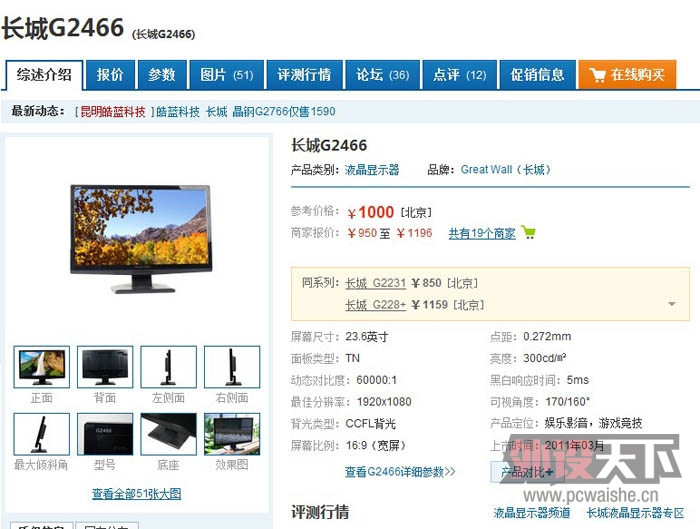Viewport: 700px width, 529px height.
Task: Open 查看全部51张大图 link
Action: [x=137, y=494]
